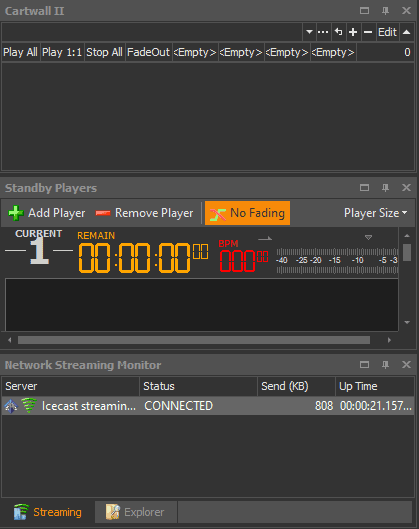
Task: Sort by the Send (KB) column header
Action: (296, 386)
